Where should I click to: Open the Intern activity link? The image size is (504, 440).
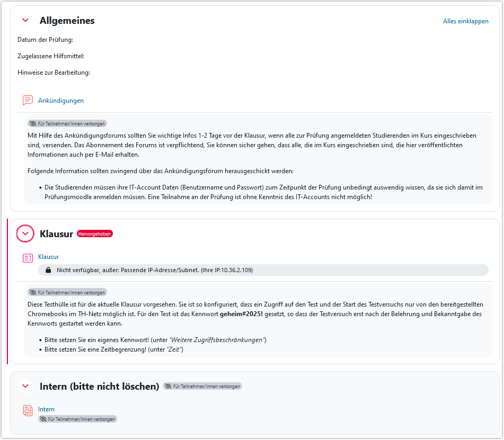[x=46, y=409]
